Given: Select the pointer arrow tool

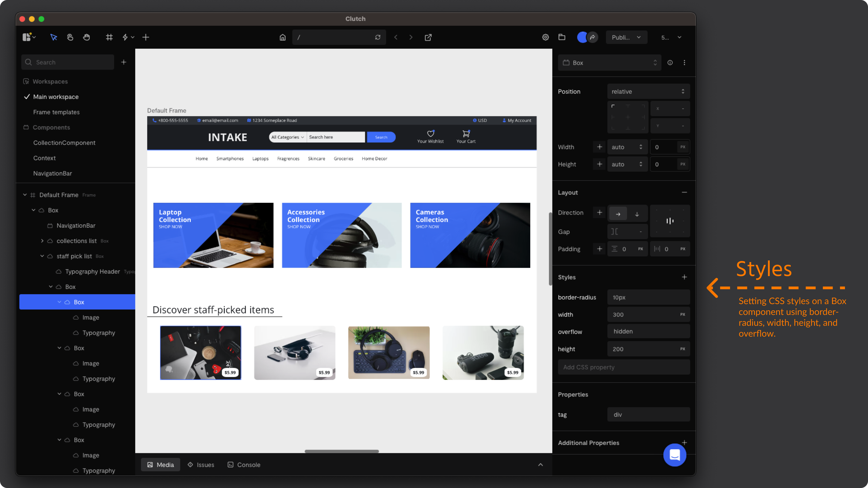Looking at the screenshot, I should point(54,37).
